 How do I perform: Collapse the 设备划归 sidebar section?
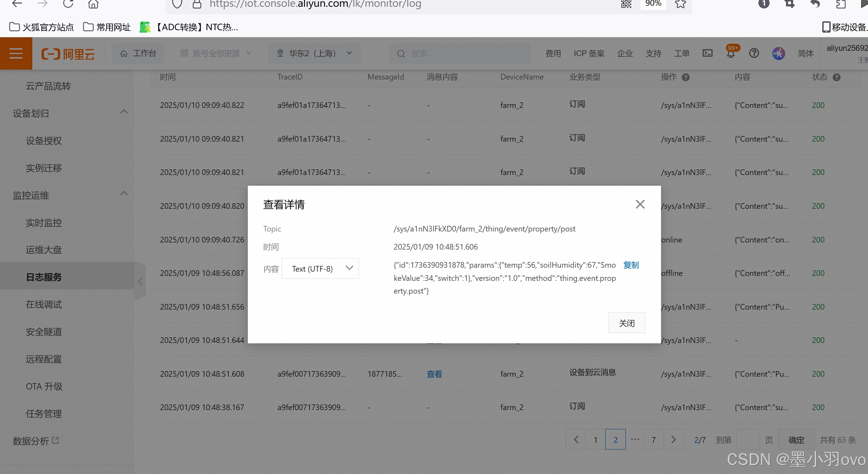[x=124, y=112]
